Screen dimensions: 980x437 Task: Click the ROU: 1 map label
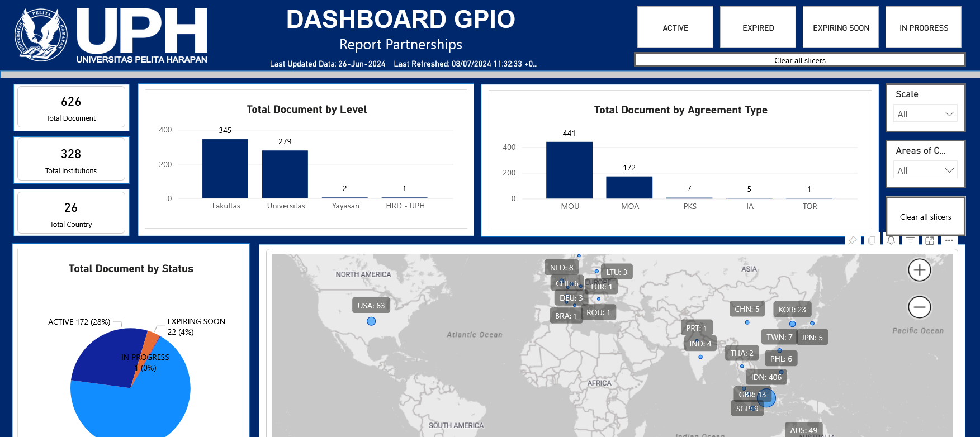coord(599,312)
